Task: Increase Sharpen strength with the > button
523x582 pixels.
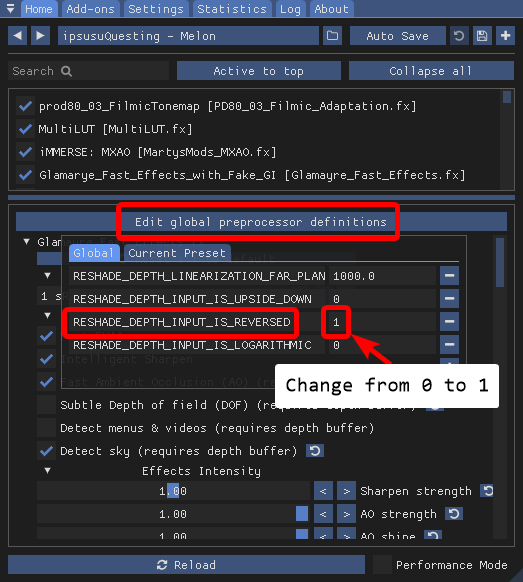Action: click(346, 491)
